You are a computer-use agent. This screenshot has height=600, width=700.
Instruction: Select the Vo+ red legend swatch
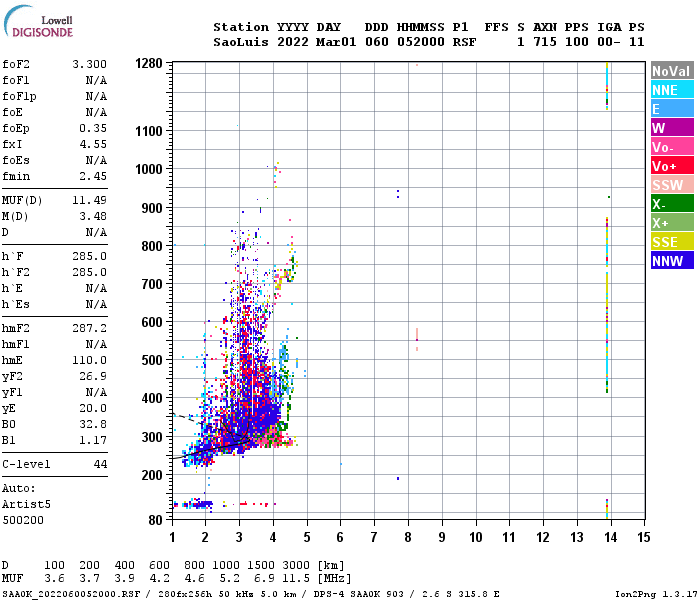pos(672,166)
